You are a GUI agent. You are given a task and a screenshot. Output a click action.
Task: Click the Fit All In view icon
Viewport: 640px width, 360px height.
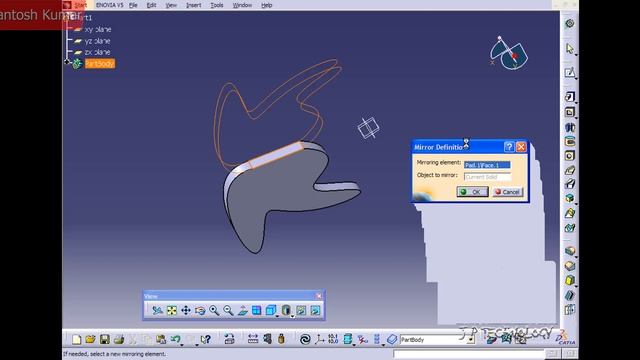tap(172, 311)
